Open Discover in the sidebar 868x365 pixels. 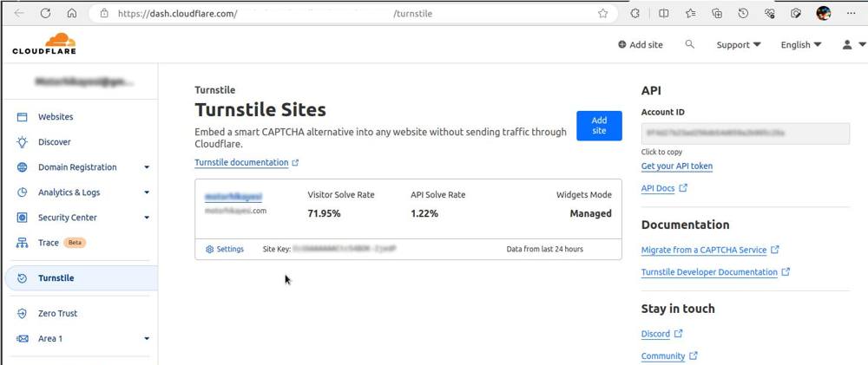coord(54,142)
